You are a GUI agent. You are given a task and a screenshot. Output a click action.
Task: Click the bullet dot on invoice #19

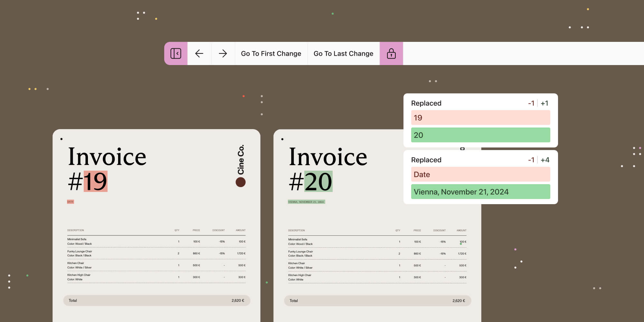[x=62, y=138]
